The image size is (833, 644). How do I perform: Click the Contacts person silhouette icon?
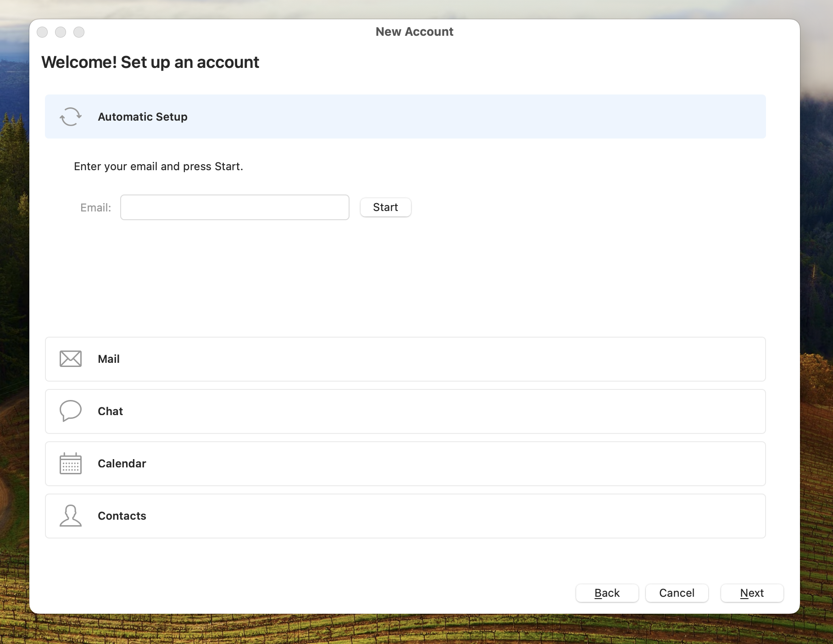[x=71, y=516]
